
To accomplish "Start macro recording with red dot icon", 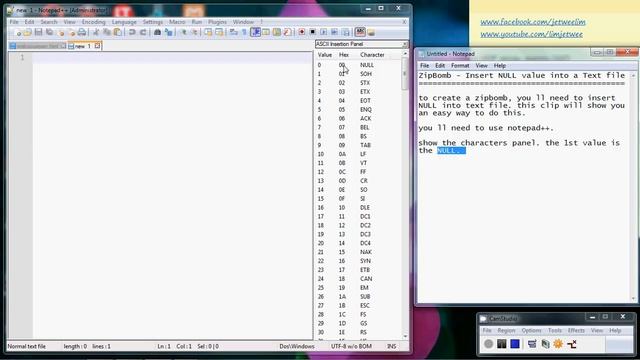I will pos(302,32).
